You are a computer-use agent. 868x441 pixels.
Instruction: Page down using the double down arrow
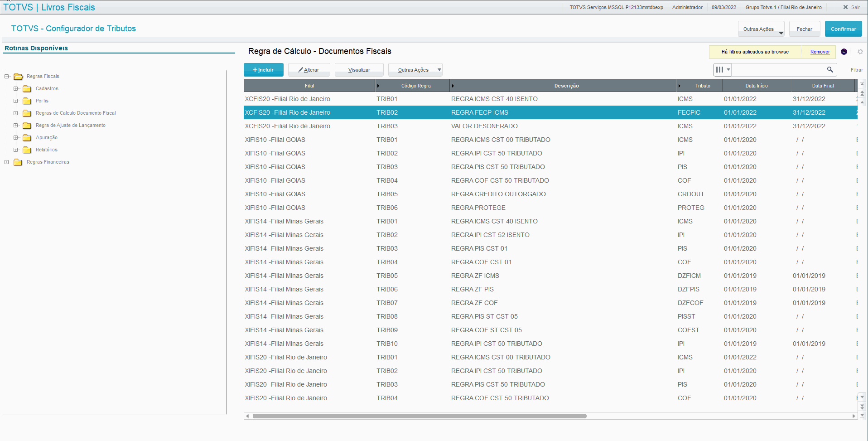pos(863,407)
